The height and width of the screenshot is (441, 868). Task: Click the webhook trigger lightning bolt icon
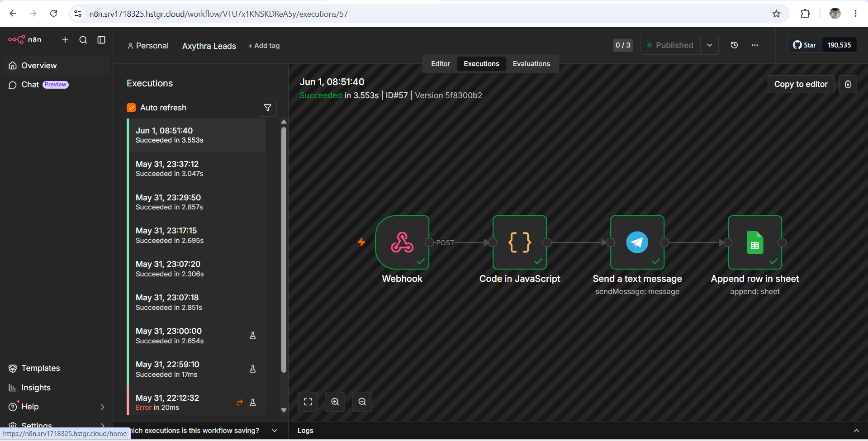(361, 242)
